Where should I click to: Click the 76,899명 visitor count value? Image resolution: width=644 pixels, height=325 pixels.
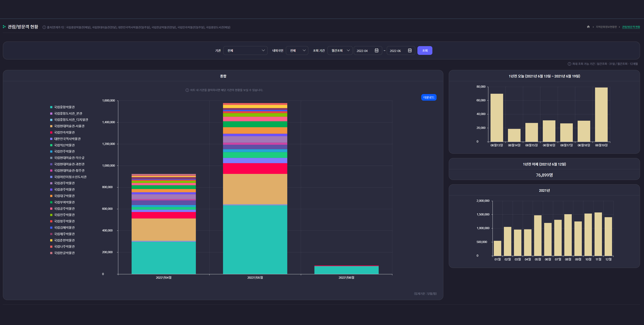pos(544,175)
